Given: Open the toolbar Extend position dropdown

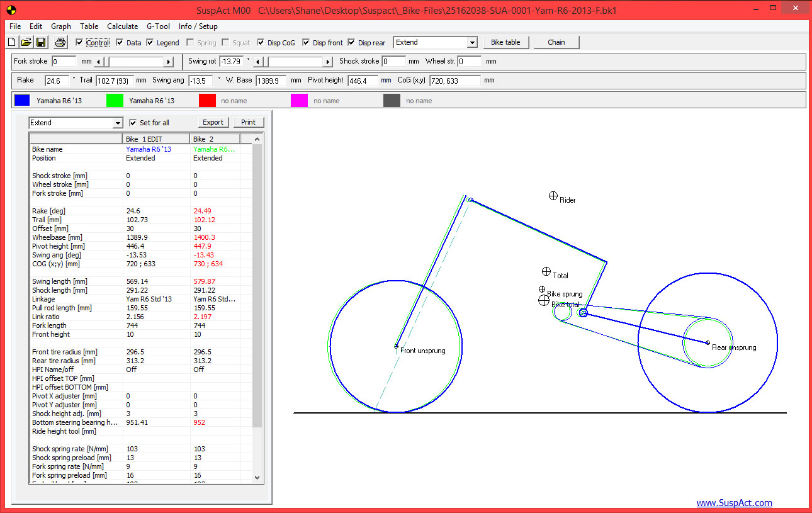Looking at the screenshot, I should [x=472, y=43].
